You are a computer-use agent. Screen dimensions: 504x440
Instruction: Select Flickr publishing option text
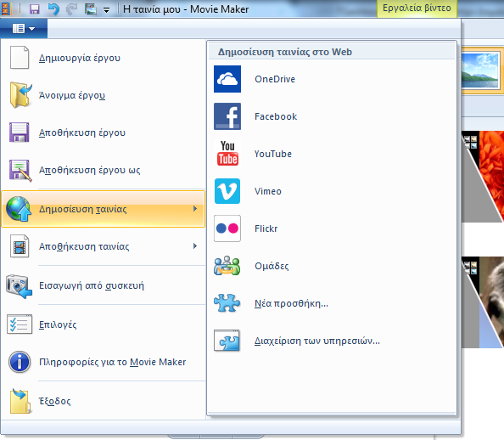pos(266,228)
